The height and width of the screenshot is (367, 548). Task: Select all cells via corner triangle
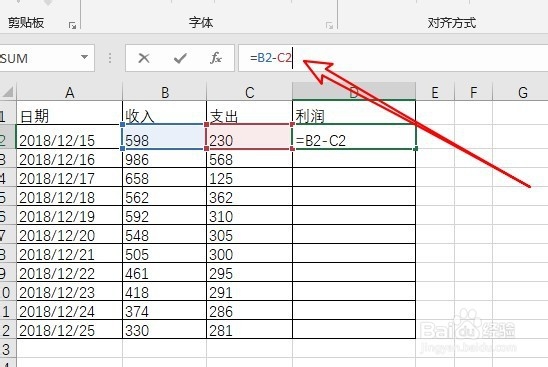[8, 92]
